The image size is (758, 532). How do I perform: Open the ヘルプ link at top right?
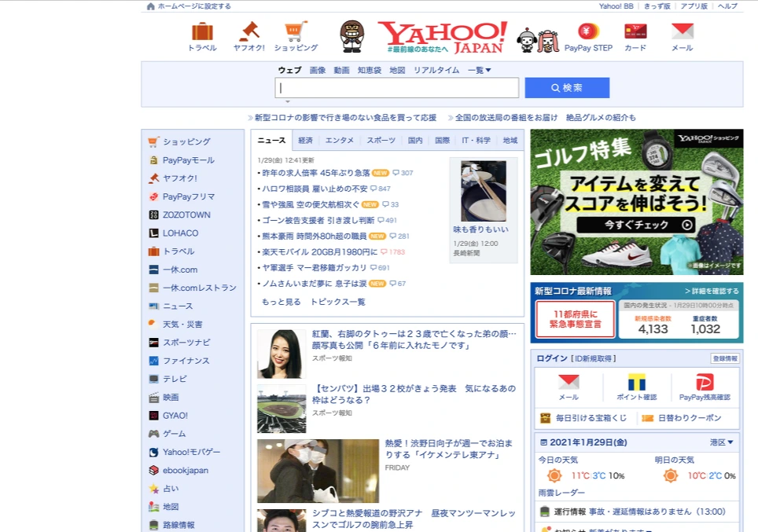tap(727, 6)
